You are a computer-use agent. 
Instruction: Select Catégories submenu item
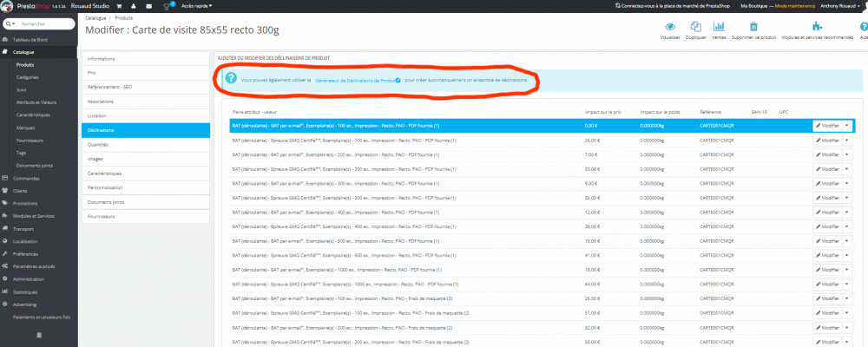pyautogui.click(x=28, y=77)
